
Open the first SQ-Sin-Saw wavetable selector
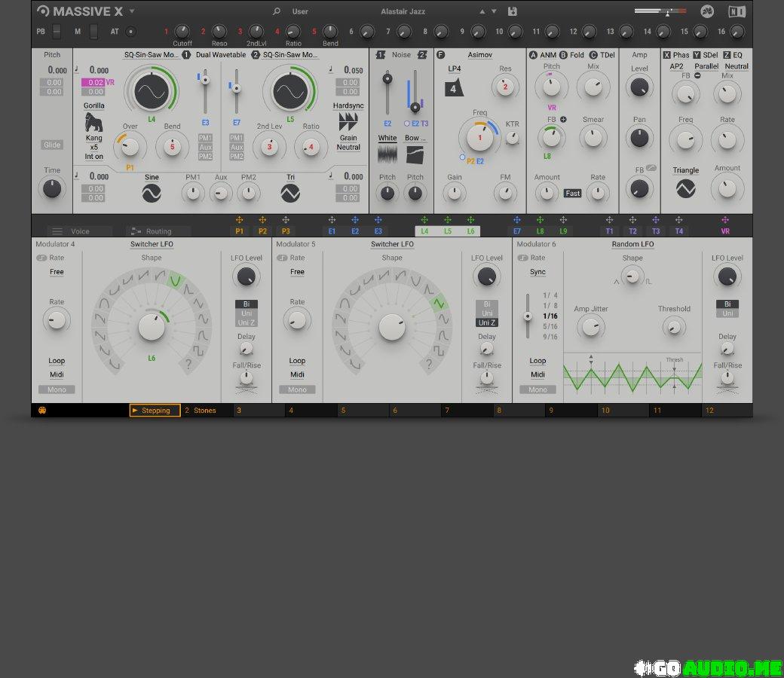tap(152, 55)
